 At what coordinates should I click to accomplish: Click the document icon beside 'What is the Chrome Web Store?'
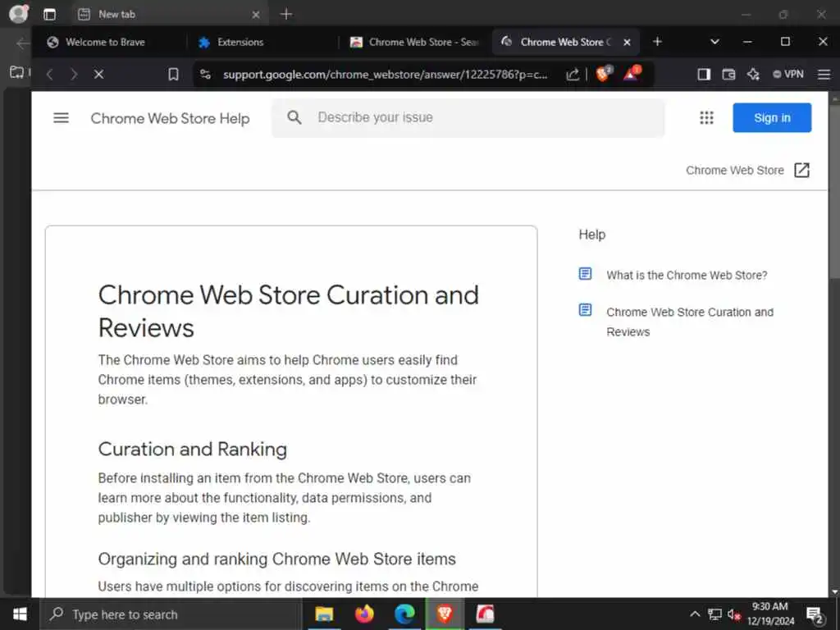coord(585,274)
